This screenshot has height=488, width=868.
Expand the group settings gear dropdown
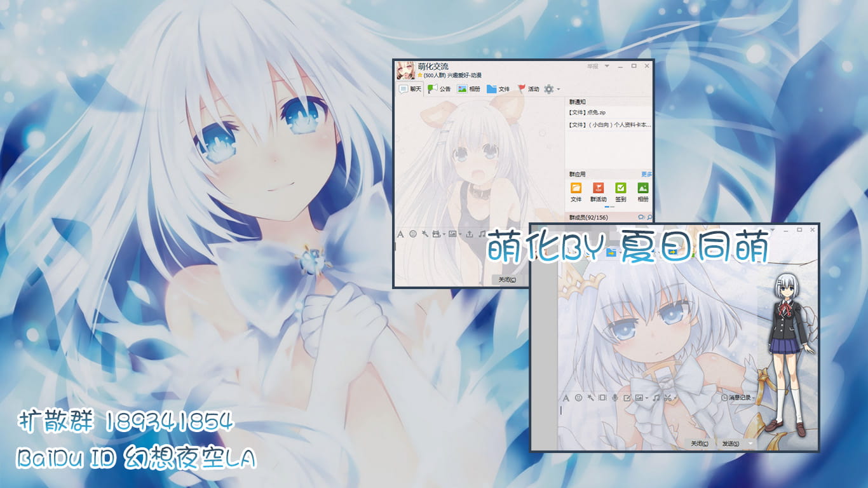[x=551, y=89]
